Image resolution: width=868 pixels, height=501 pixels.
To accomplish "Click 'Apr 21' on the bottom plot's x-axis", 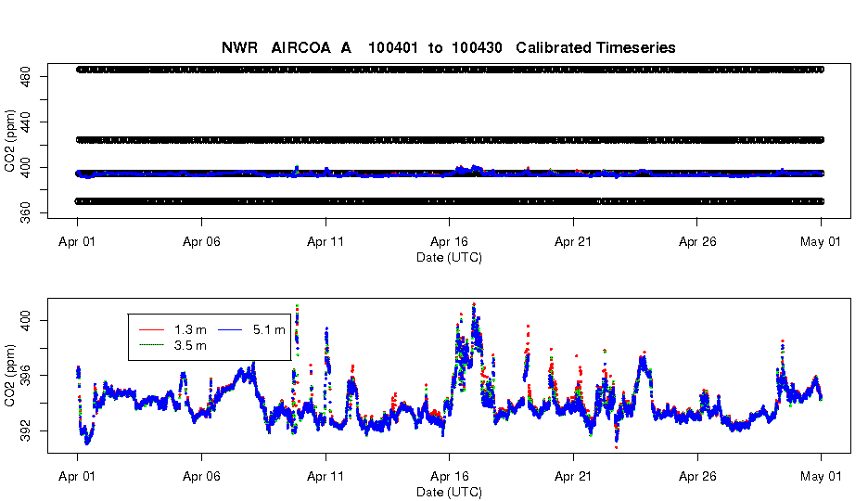I will (573, 476).
